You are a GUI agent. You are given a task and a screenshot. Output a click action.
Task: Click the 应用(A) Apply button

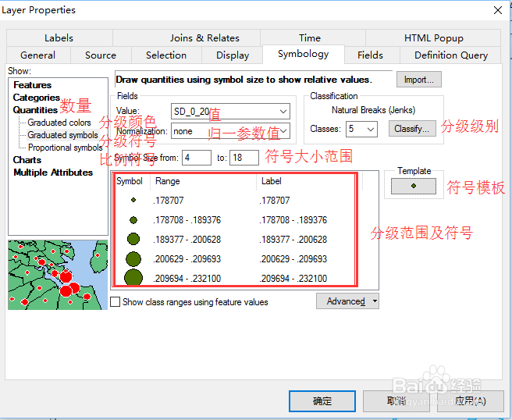(470, 401)
